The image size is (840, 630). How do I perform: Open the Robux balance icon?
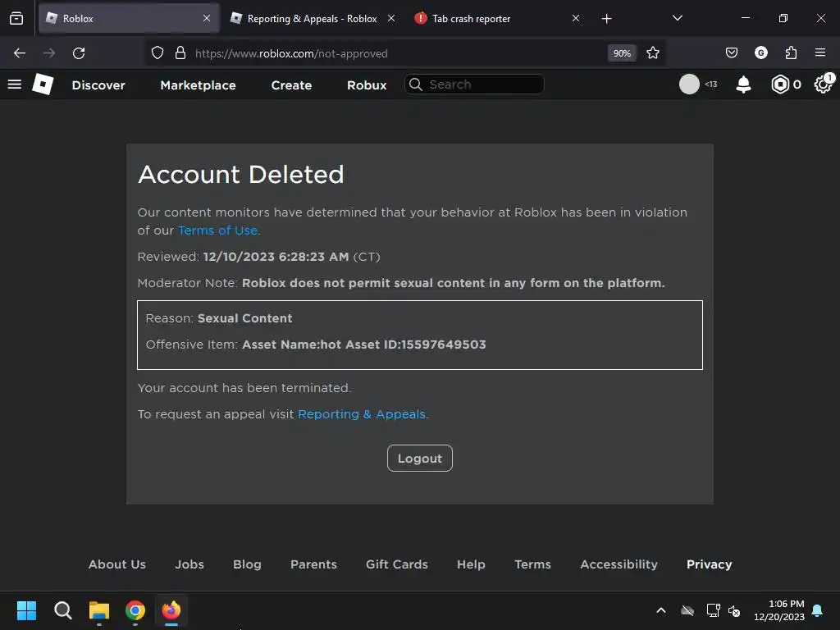(x=780, y=84)
